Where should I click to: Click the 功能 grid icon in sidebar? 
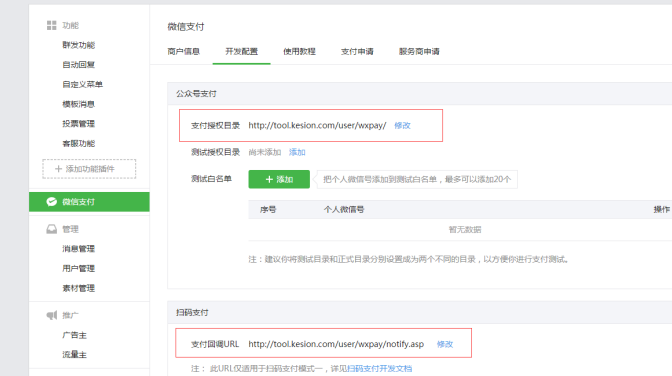point(51,25)
